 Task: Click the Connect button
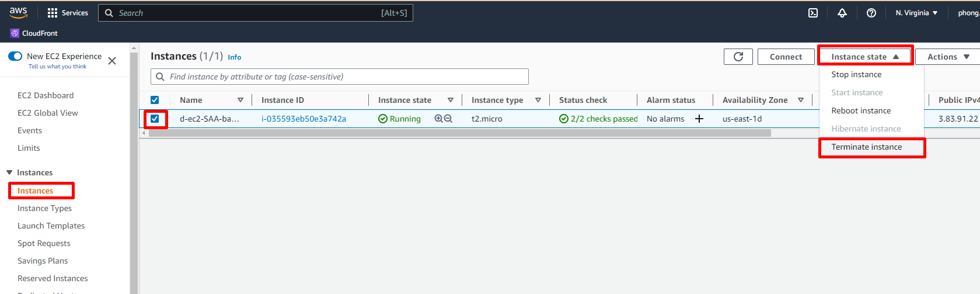pos(786,57)
